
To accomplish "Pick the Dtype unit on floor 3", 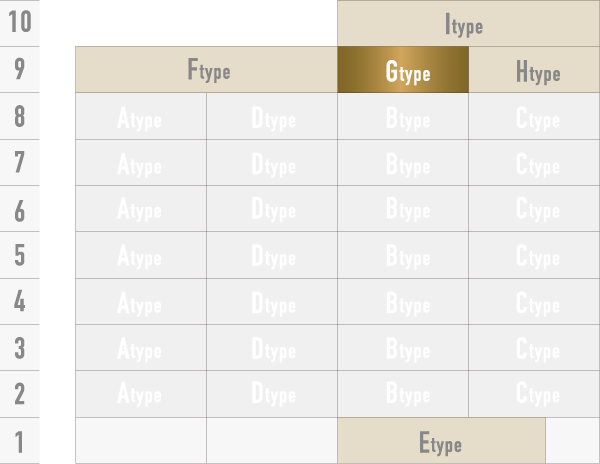I will [x=272, y=347].
